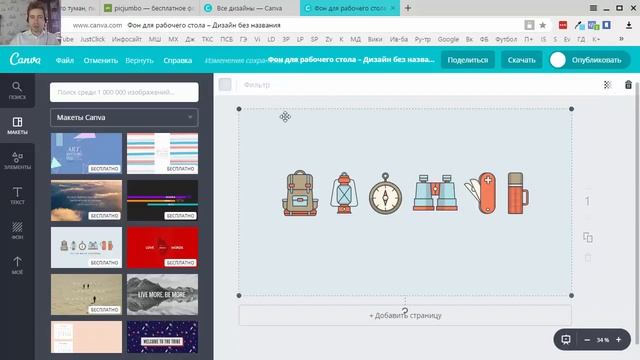640x360 pixels.
Task: Select the binoculars icon on canvas
Action: tap(435, 193)
